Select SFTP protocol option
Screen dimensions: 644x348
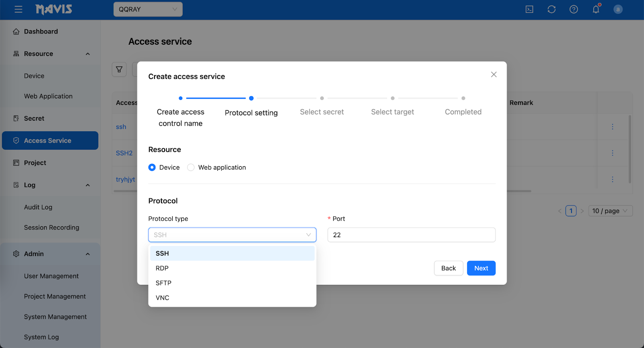[x=163, y=283]
